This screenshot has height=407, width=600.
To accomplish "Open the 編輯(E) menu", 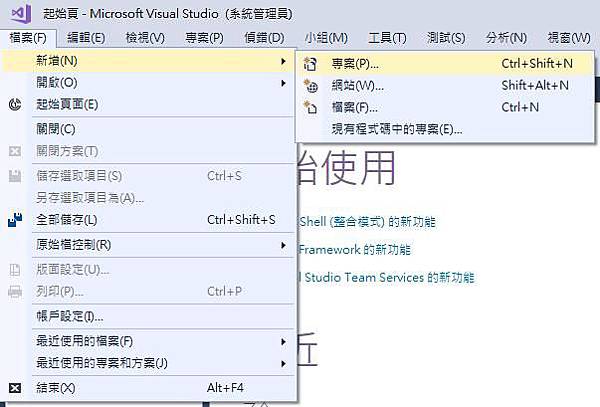I will (86, 38).
